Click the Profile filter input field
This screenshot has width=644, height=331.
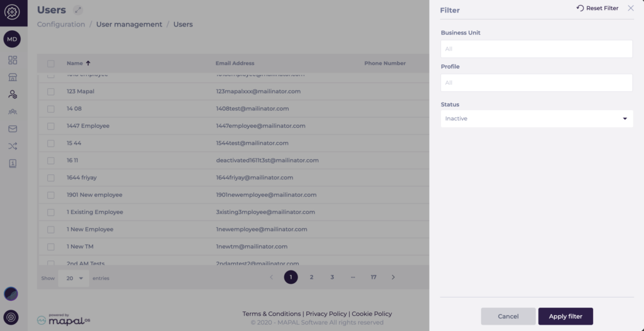(x=536, y=82)
